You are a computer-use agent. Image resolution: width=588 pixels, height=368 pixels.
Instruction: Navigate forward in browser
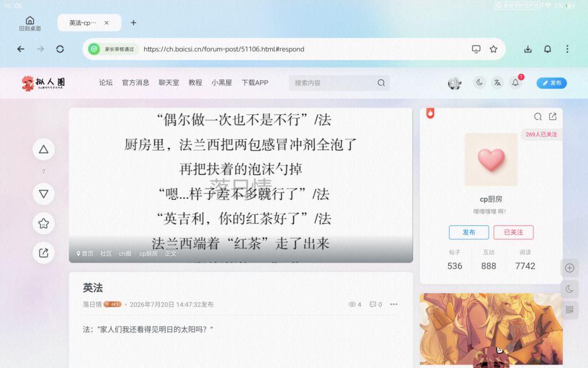click(x=41, y=49)
